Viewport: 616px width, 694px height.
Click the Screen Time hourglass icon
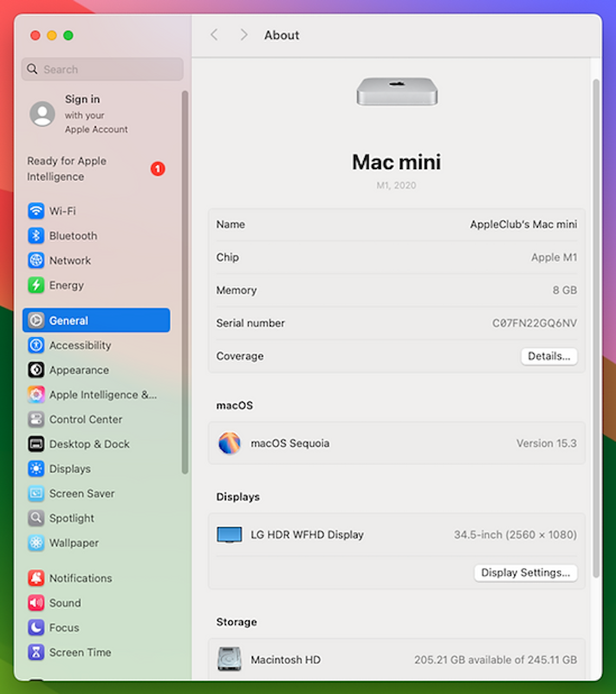point(36,652)
